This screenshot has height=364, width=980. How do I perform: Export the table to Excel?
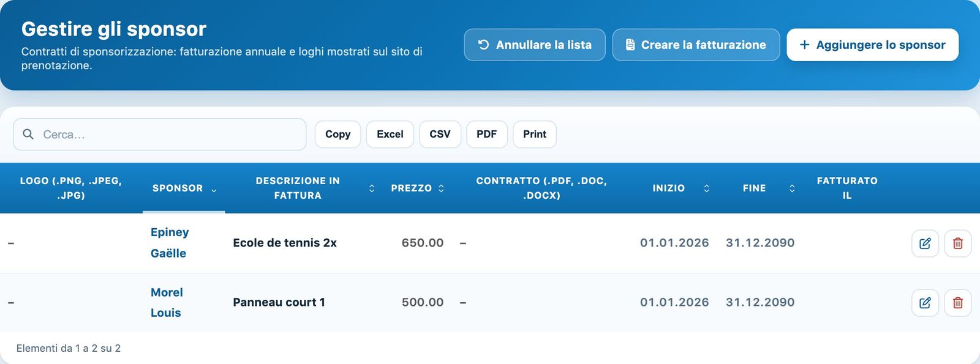pyautogui.click(x=390, y=135)
